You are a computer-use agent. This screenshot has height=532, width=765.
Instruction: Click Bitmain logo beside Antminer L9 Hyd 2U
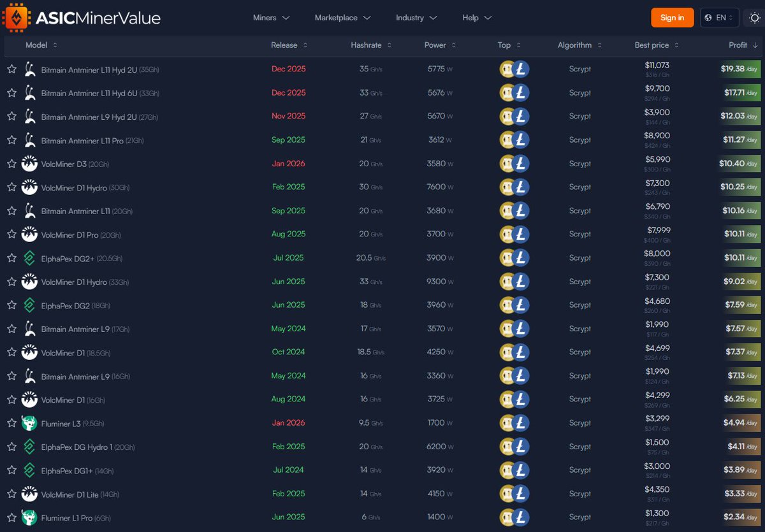(29, 117)
